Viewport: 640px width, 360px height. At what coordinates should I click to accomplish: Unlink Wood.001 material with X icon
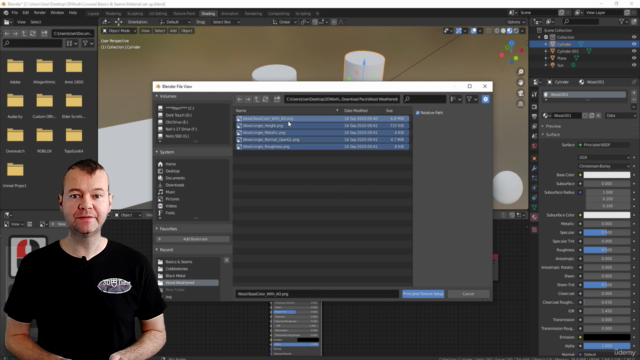(598, 116)
